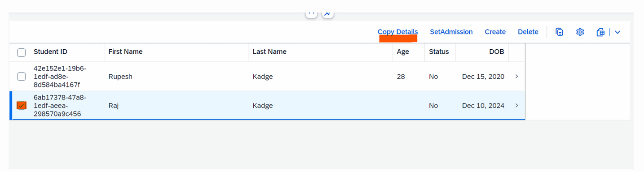644x172 pixels.
Task: Click the SetAdmission button
Action: click(451, 32)
